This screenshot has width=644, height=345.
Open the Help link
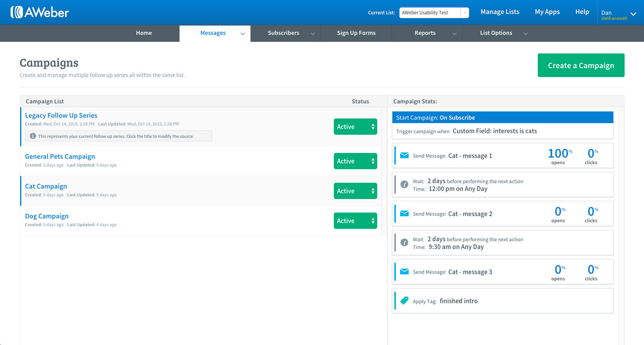(582, 12)
